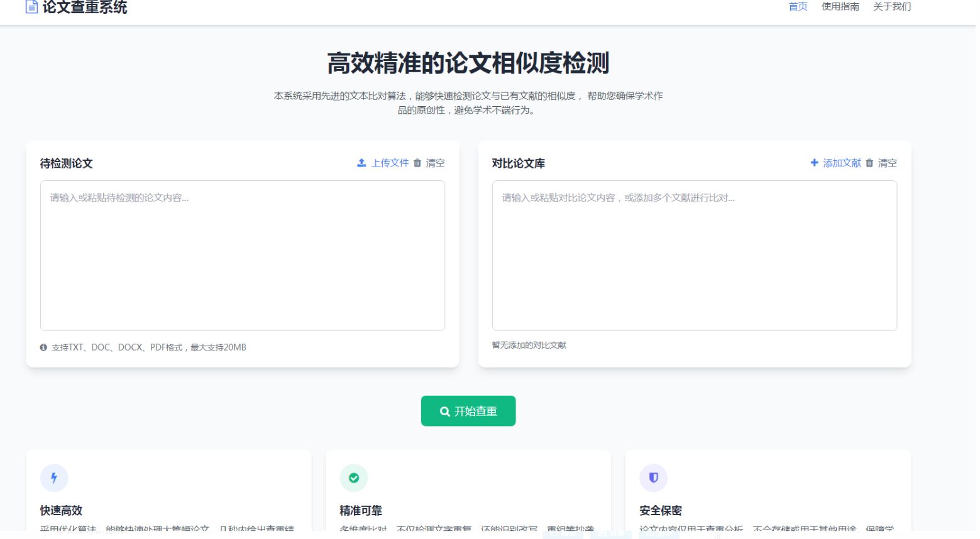This screenshot has width=980, height=539.
Task: Click the shield icon above 安全保密
Action: [x=653, y=477]
